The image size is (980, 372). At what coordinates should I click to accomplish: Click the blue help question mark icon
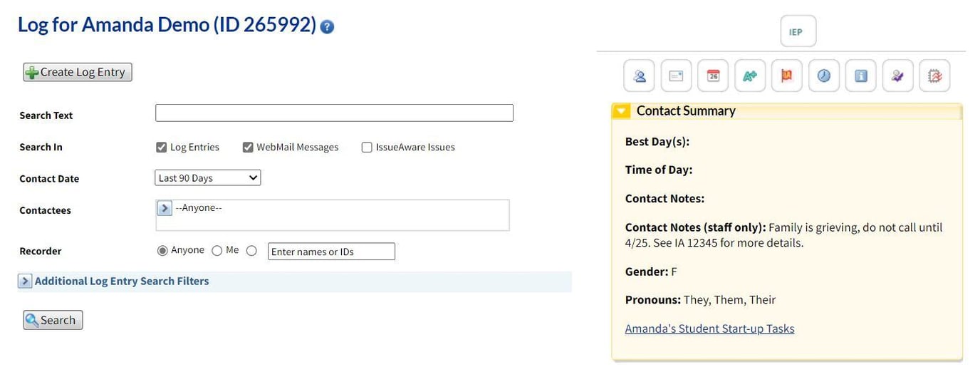327,27
